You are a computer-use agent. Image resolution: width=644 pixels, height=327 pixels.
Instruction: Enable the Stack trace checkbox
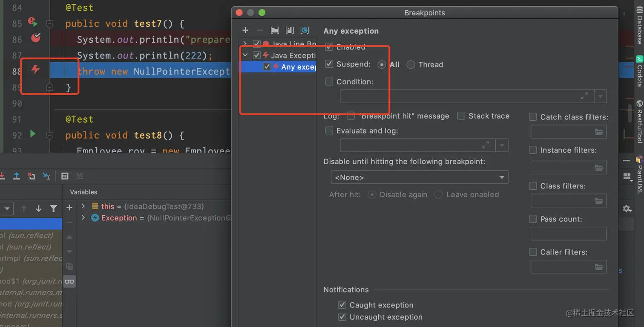[x=461, y=116]
